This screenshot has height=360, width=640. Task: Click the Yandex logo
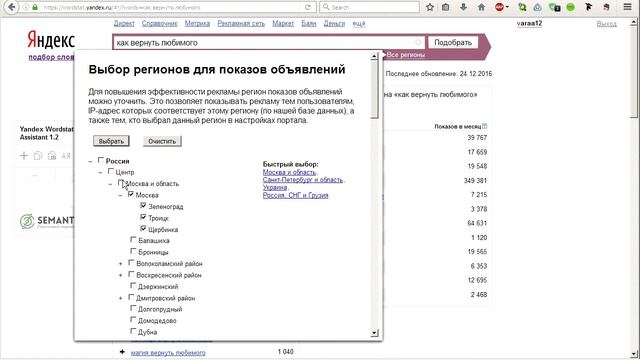tap(51, 40)
